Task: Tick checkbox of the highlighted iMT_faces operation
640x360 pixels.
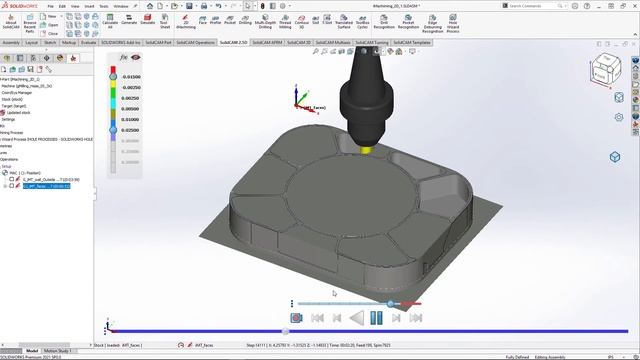Action: coord(11,186)
